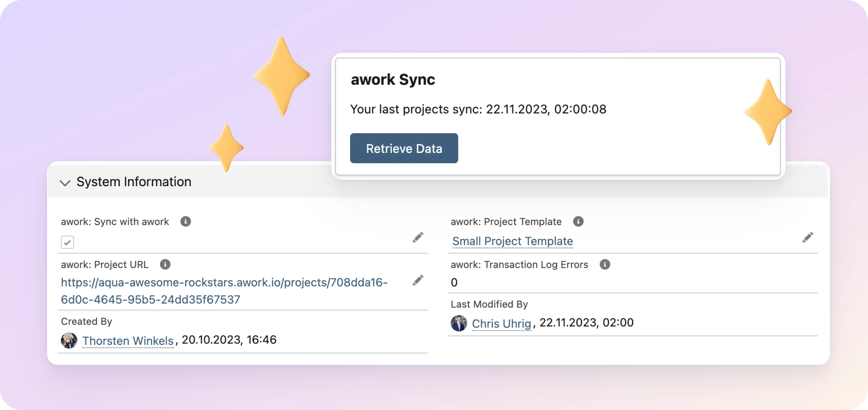Viewport: 868px width, 410px height.
Task: Edit the awork Project Template field
Action: pyautogui.click(x=808, y=238)
